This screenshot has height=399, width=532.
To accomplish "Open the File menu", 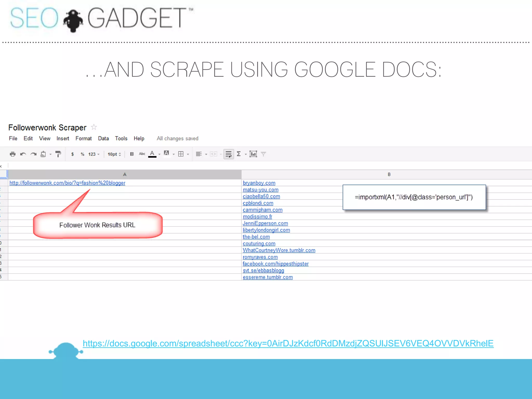I will tap(13, 138).
